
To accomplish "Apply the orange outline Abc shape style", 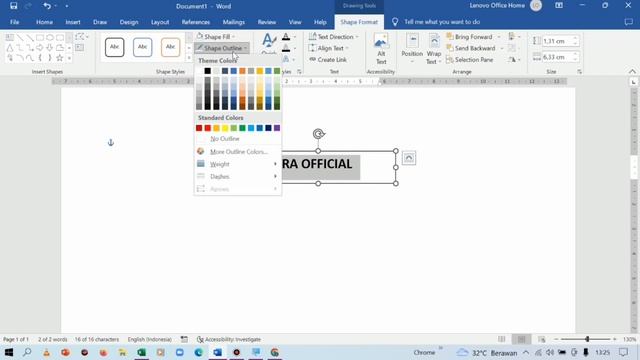I will pyautogui.click(x=170, y=47).
